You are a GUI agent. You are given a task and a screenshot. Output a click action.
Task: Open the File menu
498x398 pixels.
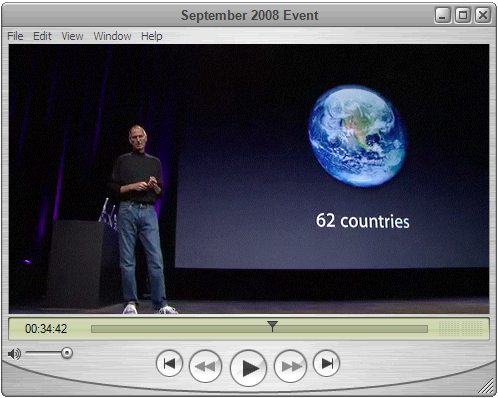tap(15, 36)
